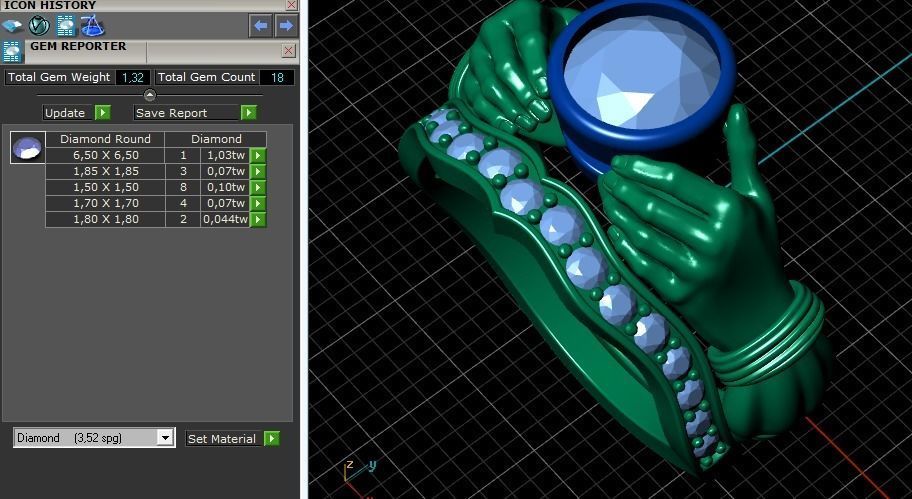Screen dimensions: 912x499
Task: Click the 'Diamond' material column header
Action: pos(216,139)
